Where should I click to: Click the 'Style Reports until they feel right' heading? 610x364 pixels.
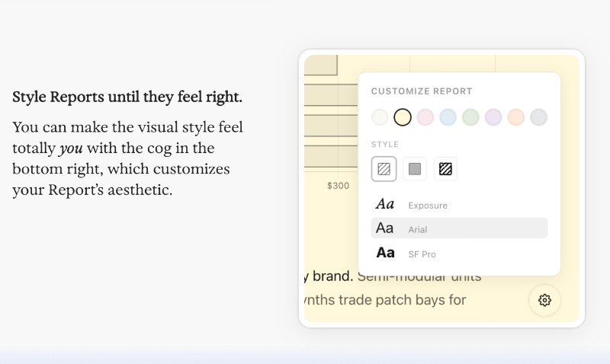[x=127, y=97]
